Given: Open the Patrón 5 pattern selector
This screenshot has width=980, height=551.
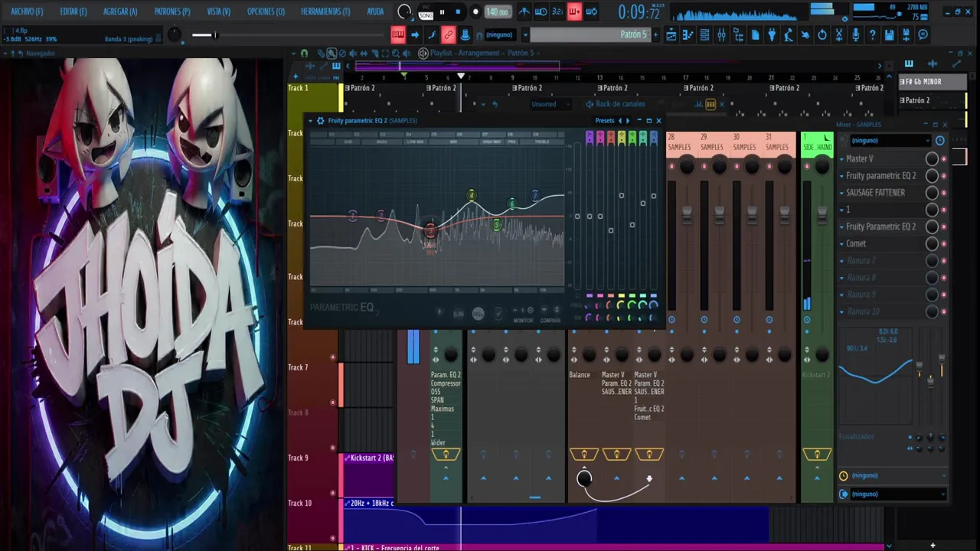Looking at the screenshot, I should tap(590, 34).
